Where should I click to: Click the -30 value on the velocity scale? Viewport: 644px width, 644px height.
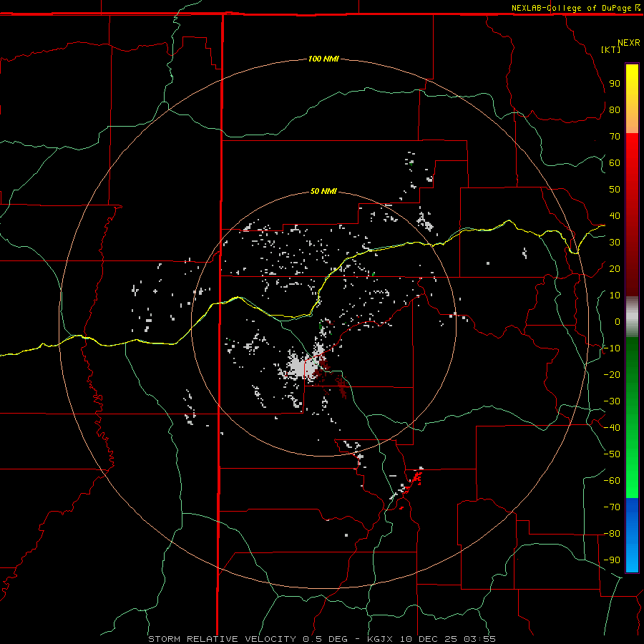[612, 401]
